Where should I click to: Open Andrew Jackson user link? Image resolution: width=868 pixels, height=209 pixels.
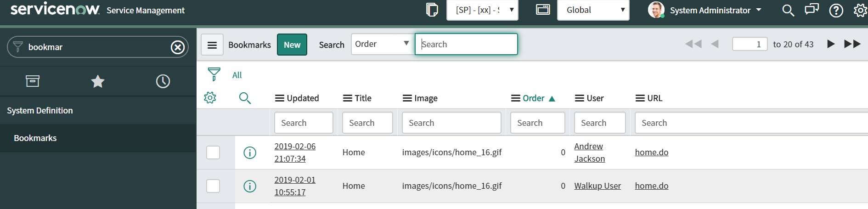pos(589,153)
